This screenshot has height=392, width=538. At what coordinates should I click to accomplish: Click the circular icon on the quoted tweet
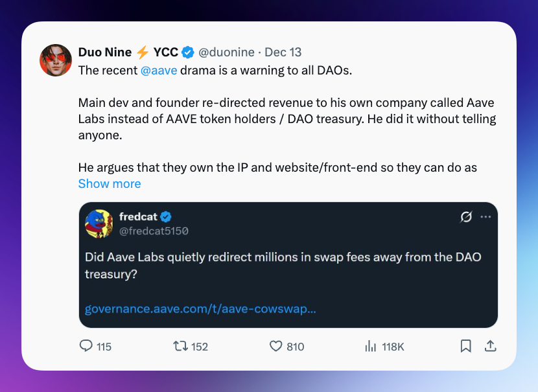[466, 218]
